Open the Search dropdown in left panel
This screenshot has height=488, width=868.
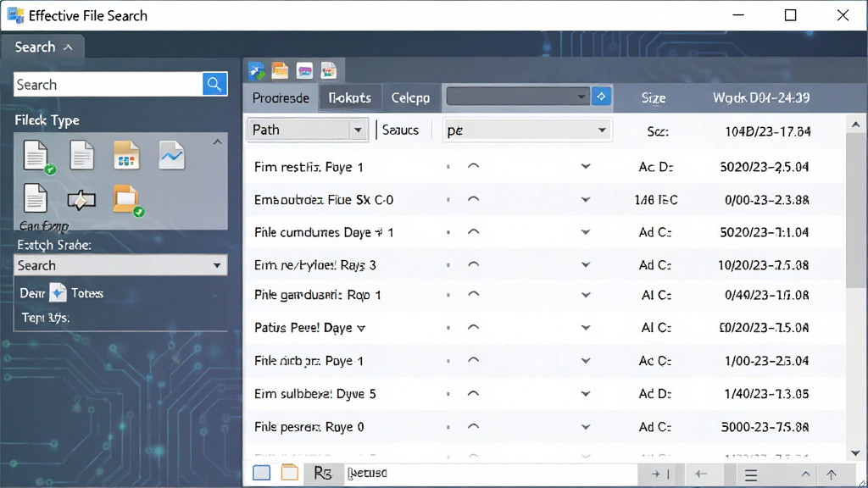click(120, 265)
